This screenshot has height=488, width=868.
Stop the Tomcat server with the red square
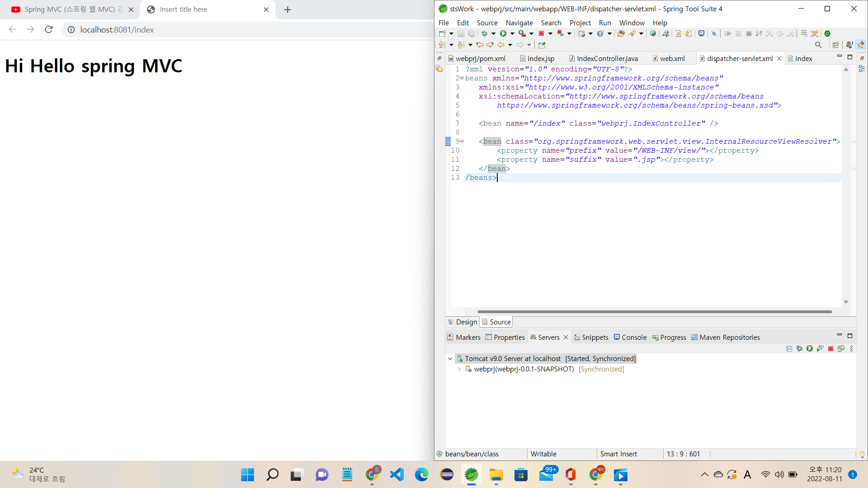[x=830, y=348]
